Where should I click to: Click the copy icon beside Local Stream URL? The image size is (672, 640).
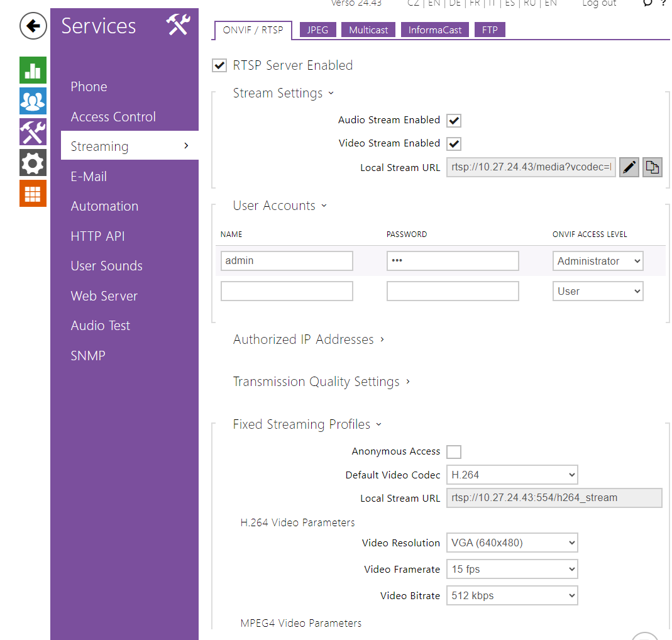(x=652, y=167)
